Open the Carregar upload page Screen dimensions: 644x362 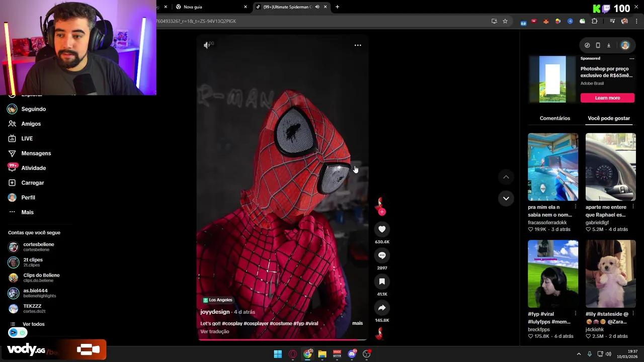pos(26,183)
